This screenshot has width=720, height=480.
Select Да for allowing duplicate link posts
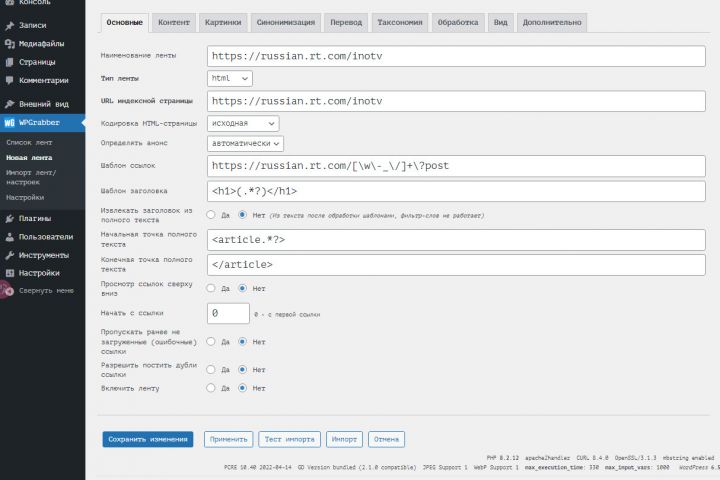click(211, 370)
